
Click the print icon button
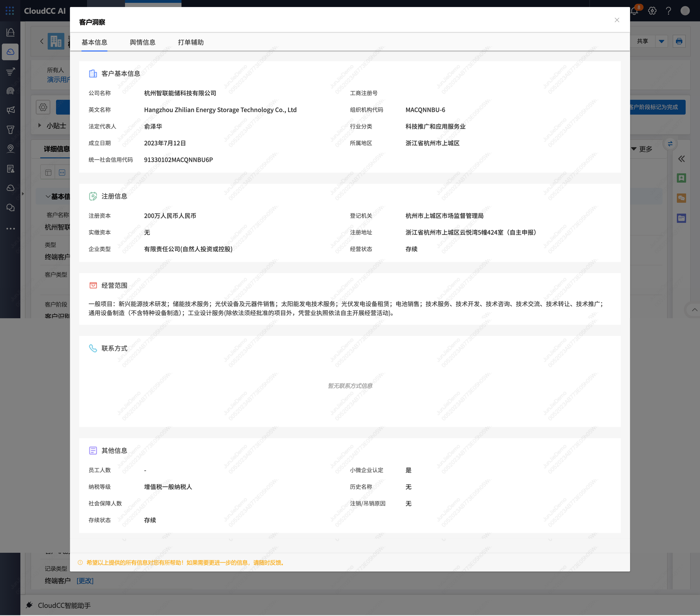tap(679, 41)
